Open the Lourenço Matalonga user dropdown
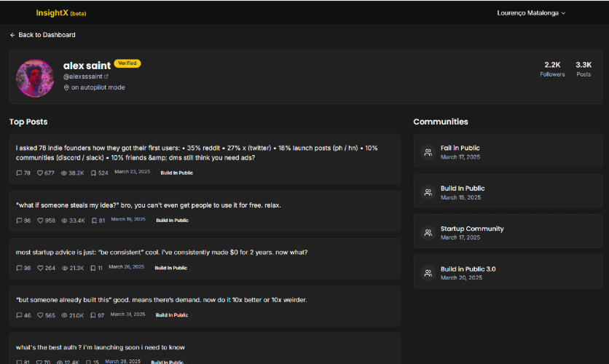Screen dimensions: 609x364 point(531,13)
